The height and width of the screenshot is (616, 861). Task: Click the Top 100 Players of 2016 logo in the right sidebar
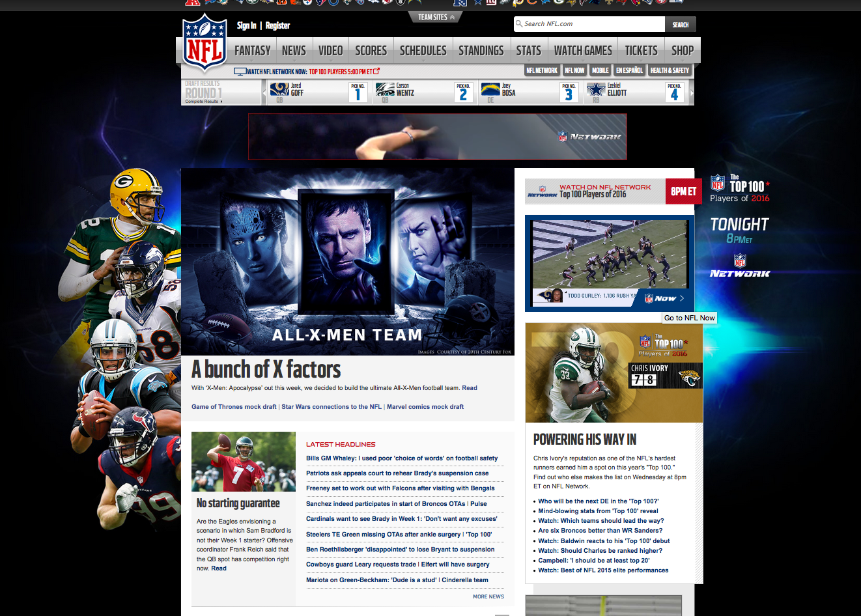(740, 189)
